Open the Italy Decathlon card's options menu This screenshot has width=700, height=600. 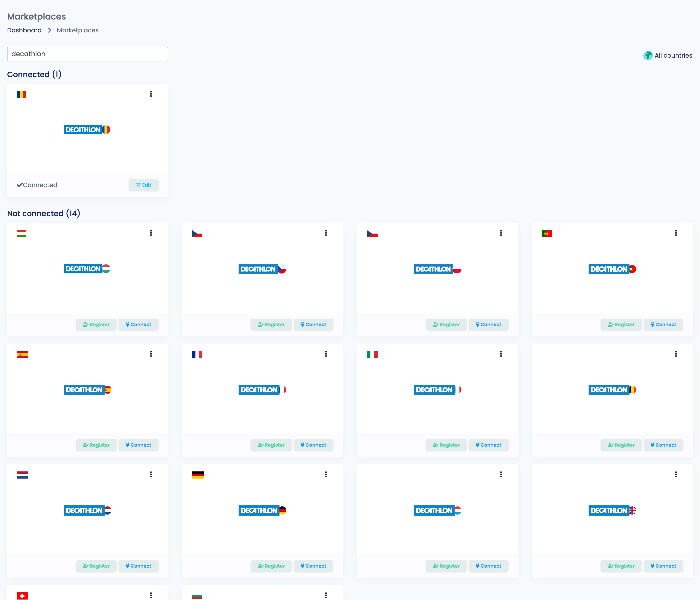501,354
